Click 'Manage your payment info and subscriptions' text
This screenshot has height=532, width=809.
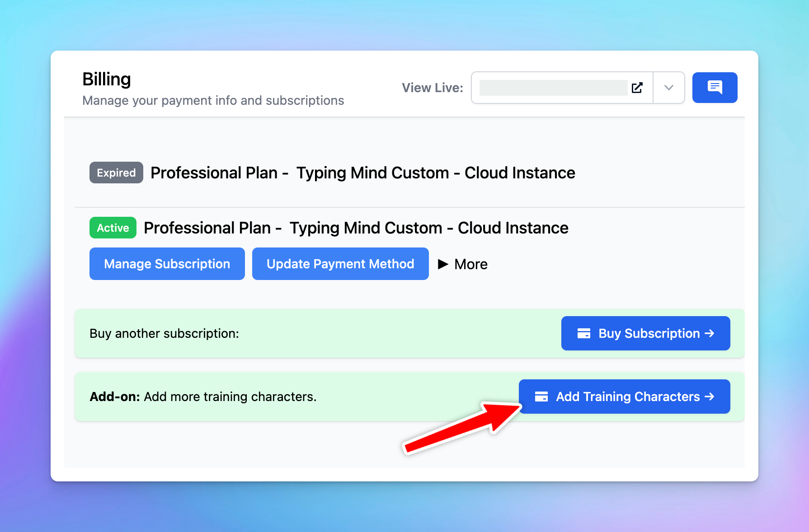coord(213,100)
